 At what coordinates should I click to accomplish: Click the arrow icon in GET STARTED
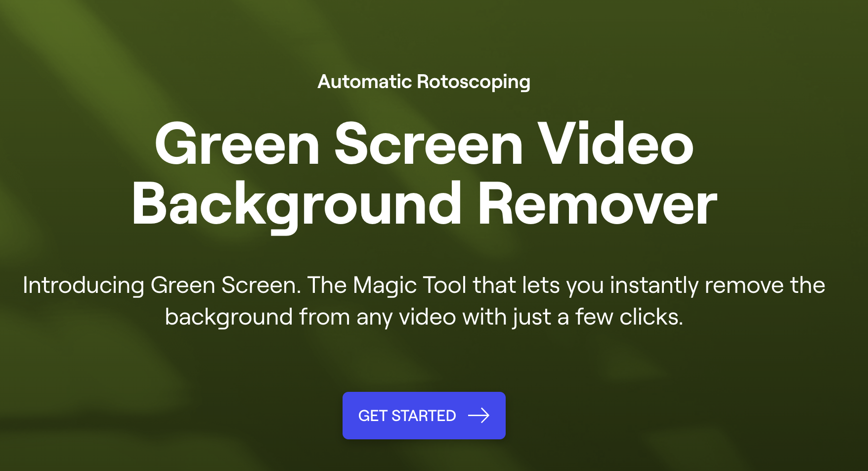coord(478,416)
